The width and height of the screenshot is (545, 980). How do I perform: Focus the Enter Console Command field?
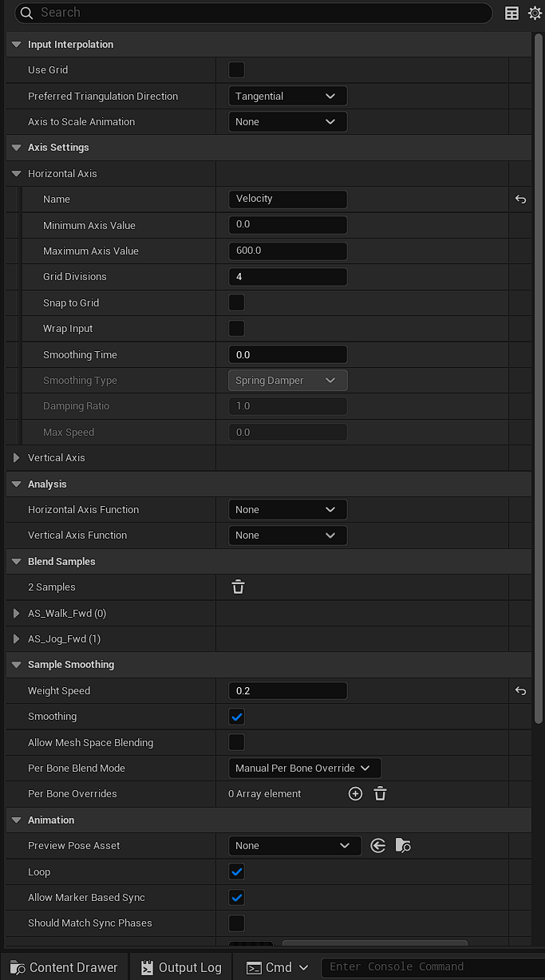point(431,967)
